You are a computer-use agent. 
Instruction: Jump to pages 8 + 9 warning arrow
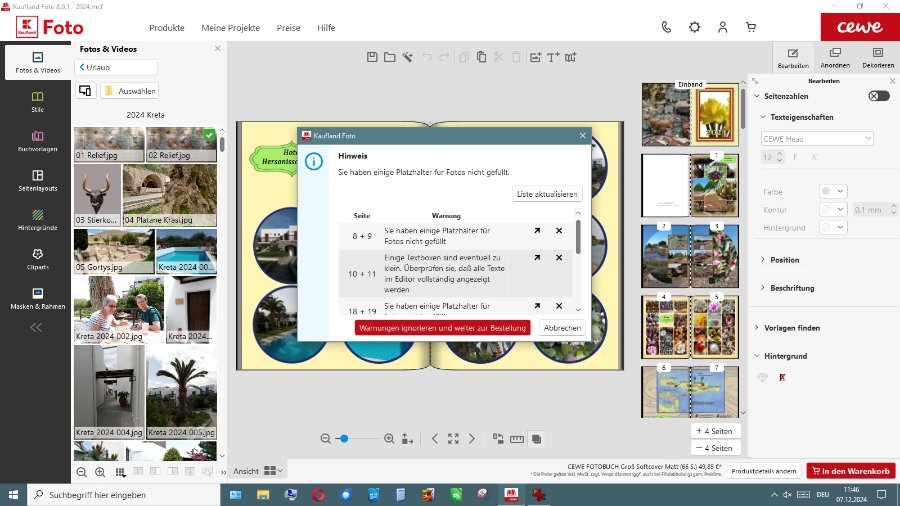tap(537, 231)
